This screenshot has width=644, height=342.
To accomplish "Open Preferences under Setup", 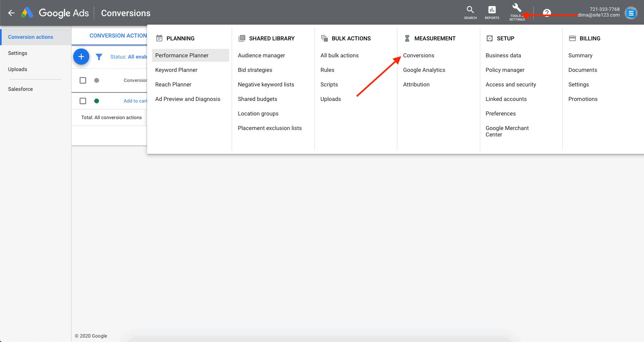I will (500, 113).
